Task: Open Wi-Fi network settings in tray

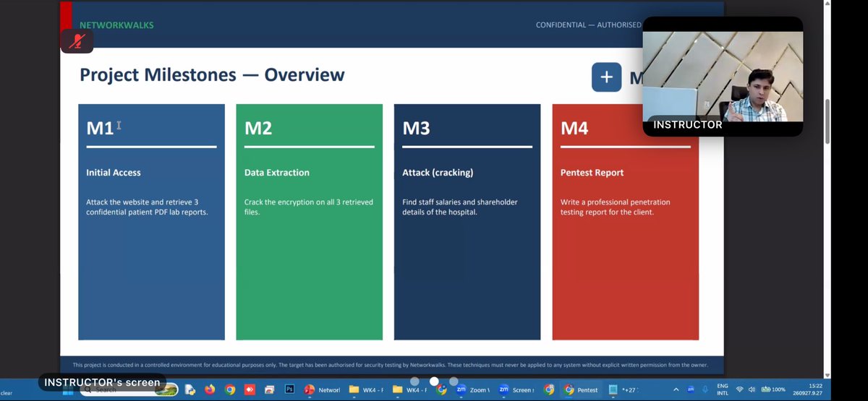Action: 740,389
